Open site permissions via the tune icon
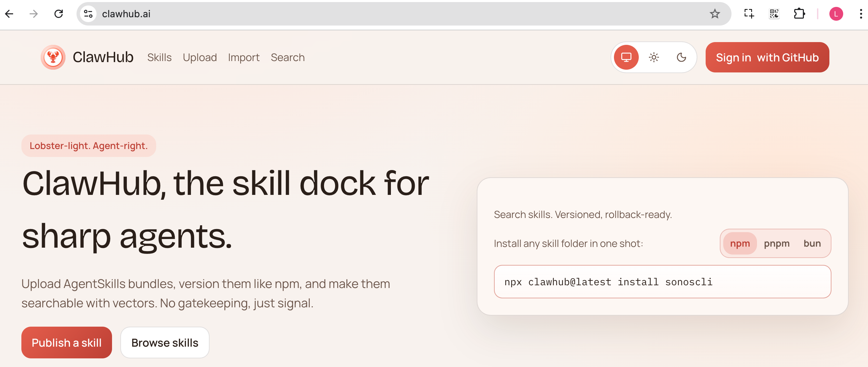 pos(88,14)
